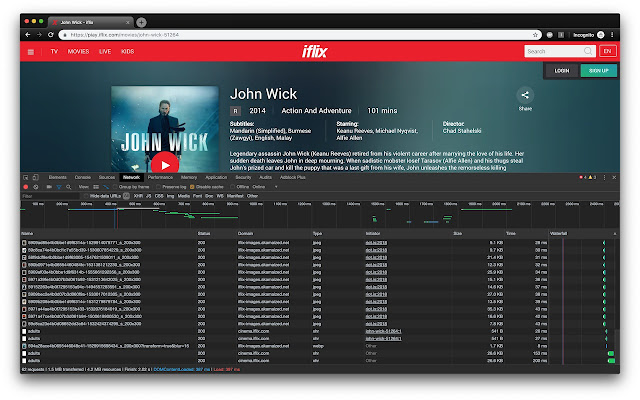This screenshot has height=400, width=640.
Task: Open a new browser tab
Action: pyautogui.click(x=141, y=22)
